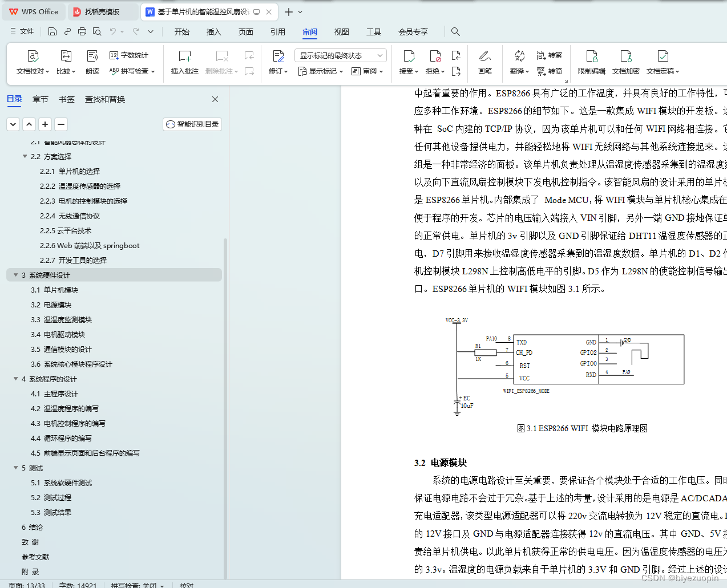The width and height of the screenshot is (727, 588).
Task: Click 字数: 14921 in the status bar
Action: click(x=78, y=585)
